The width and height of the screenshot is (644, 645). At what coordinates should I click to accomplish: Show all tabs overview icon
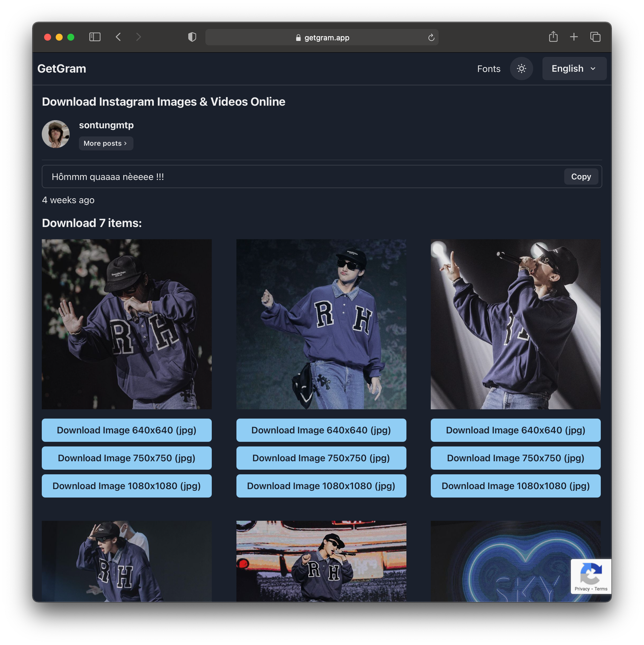pos(595,37)
